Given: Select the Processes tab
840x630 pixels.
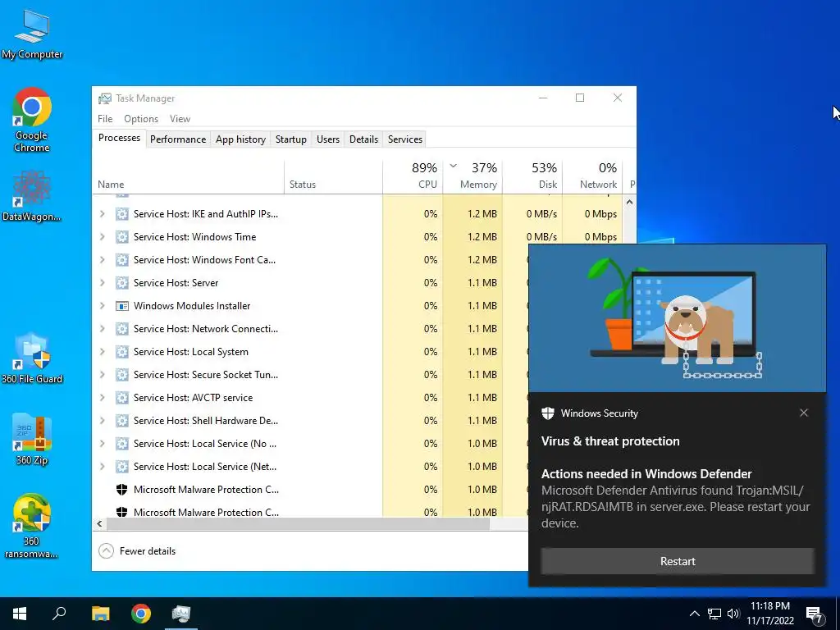Looking at the screenshot, I should (119, 138).
